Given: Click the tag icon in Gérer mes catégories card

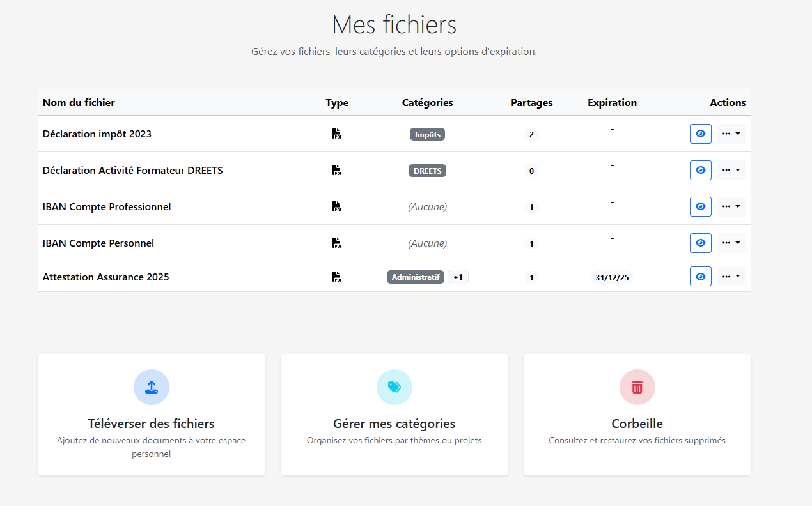Looking at the screenshot, I should tap(394, 387).
